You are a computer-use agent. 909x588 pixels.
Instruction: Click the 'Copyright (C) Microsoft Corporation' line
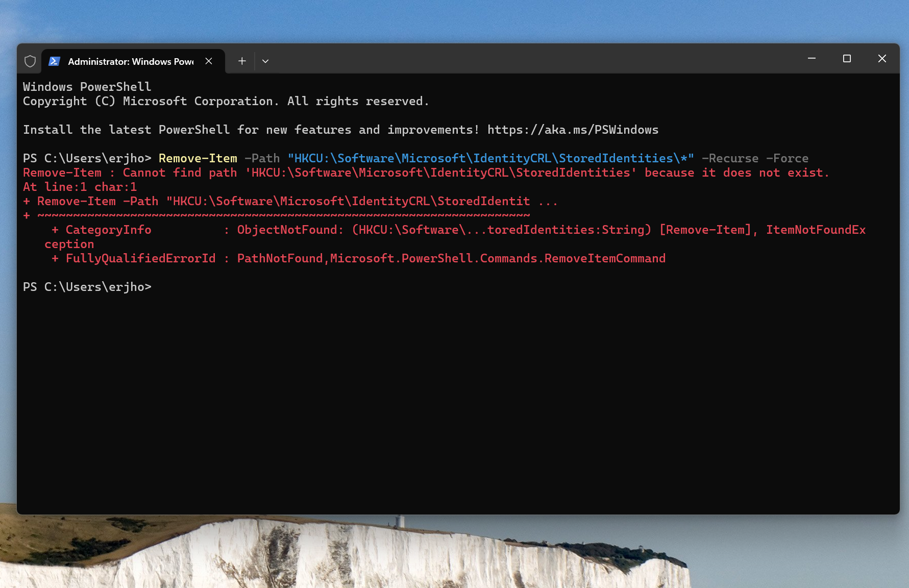click(226, 101)
